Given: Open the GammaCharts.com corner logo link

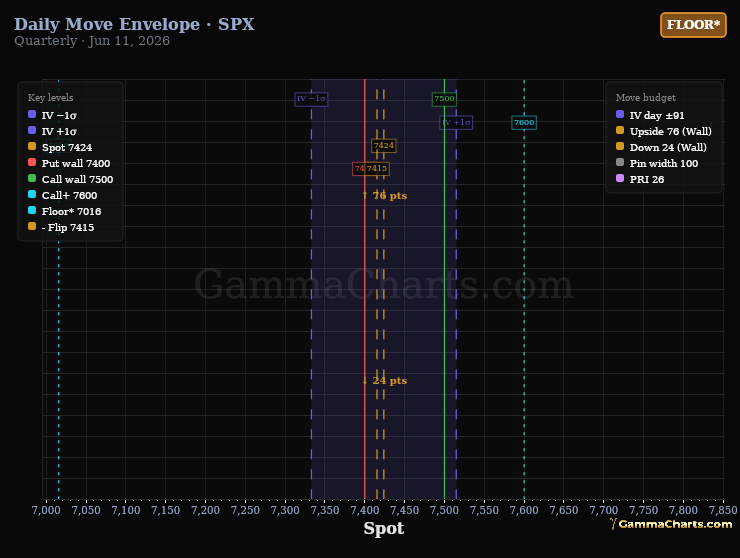Looking at the screenshot, I should 671,524.
